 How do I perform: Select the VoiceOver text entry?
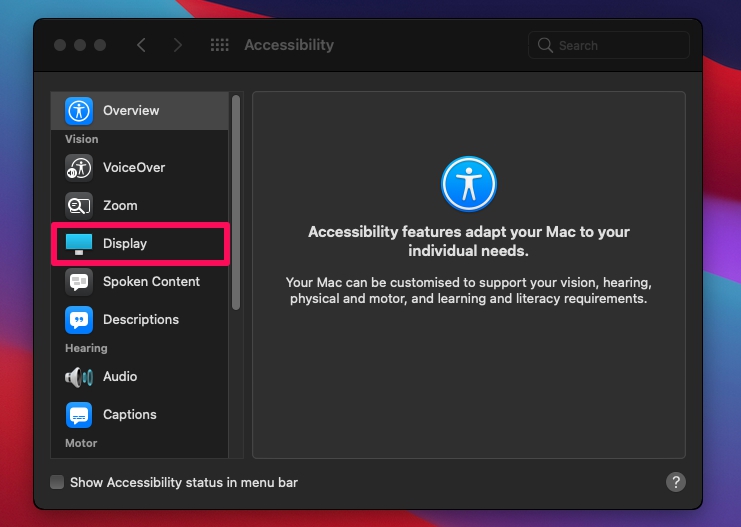pos(134,167)
